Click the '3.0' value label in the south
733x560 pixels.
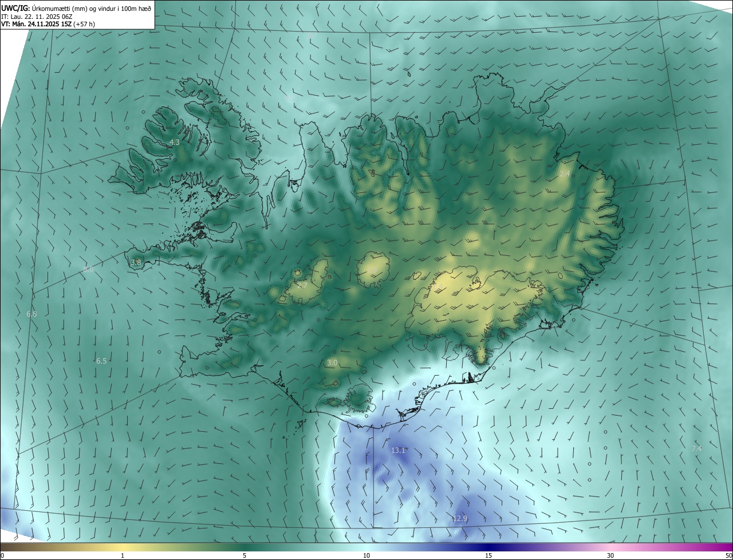coord(332,363)
